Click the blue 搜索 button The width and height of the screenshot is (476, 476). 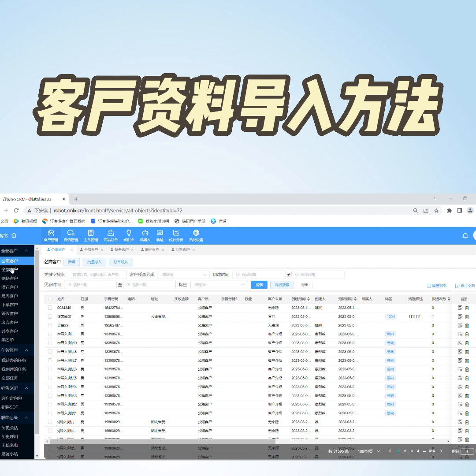[259, 285]
